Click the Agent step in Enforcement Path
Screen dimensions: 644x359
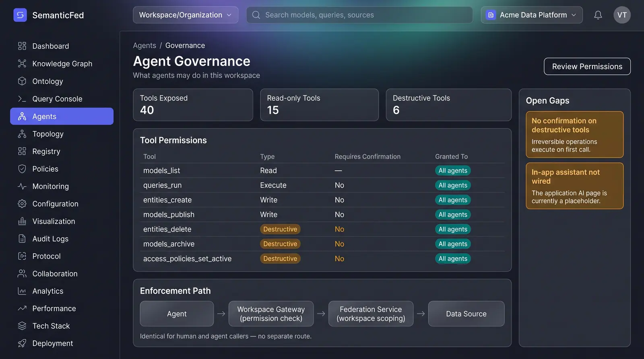click(177, 314)
